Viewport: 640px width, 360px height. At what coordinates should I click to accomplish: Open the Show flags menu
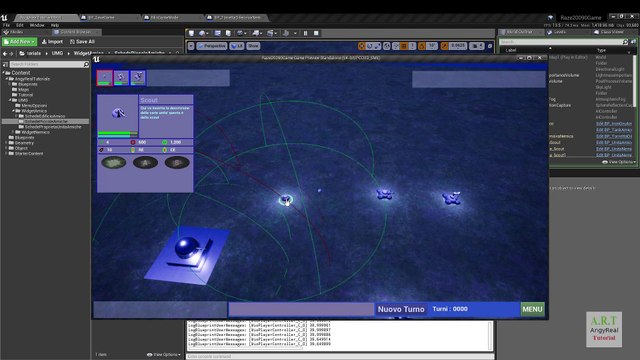tap(253, 46)
